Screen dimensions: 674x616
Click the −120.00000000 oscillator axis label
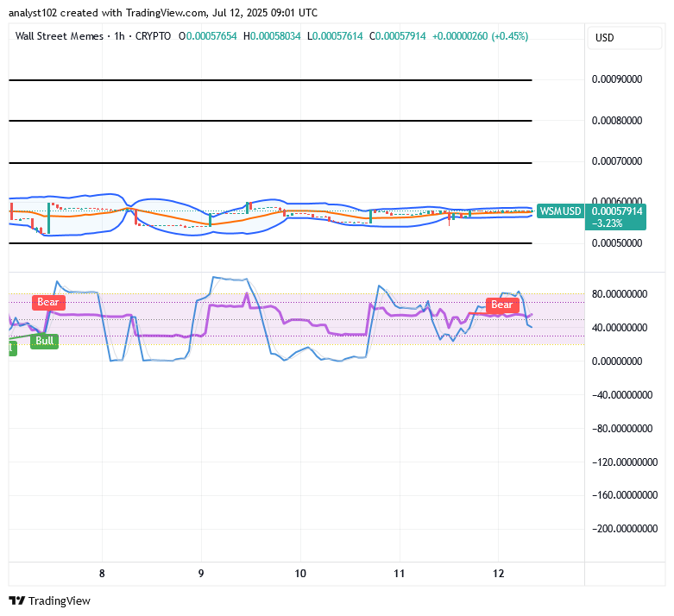(625, 462)
